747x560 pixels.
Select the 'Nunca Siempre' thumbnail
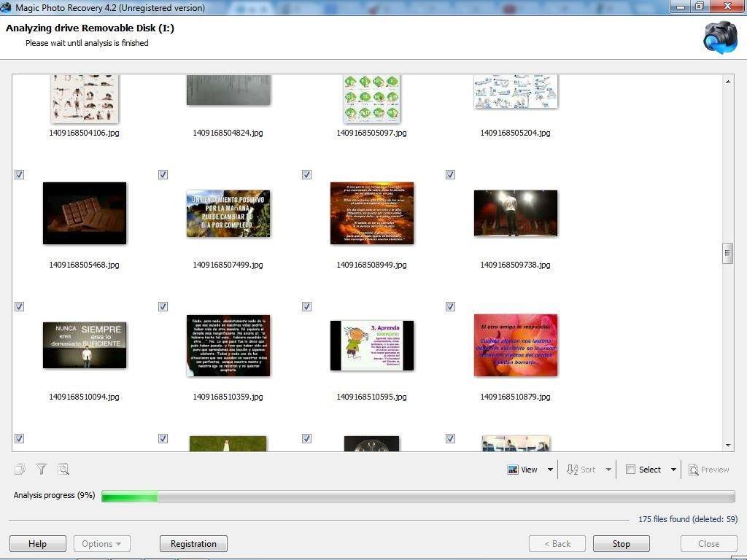[x=85, y=345]
